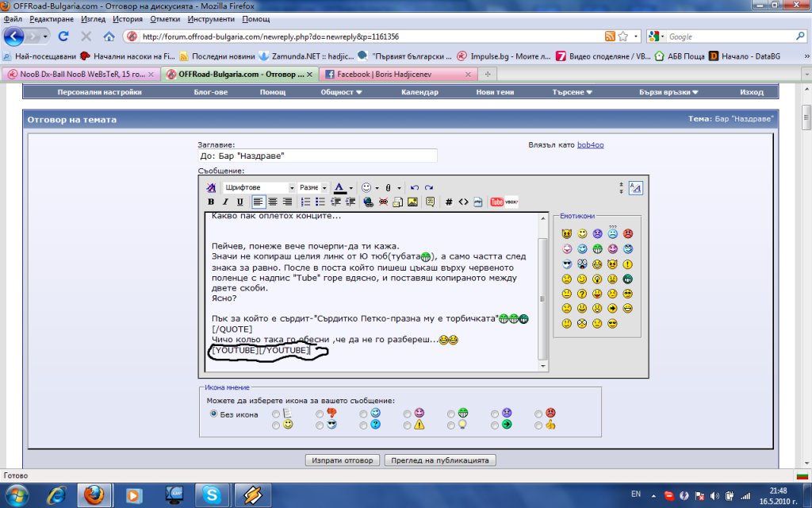The width and height of the screenshot is (812, 508).
Task: Click the Italic formatting icon
Action: pos(225,202)
